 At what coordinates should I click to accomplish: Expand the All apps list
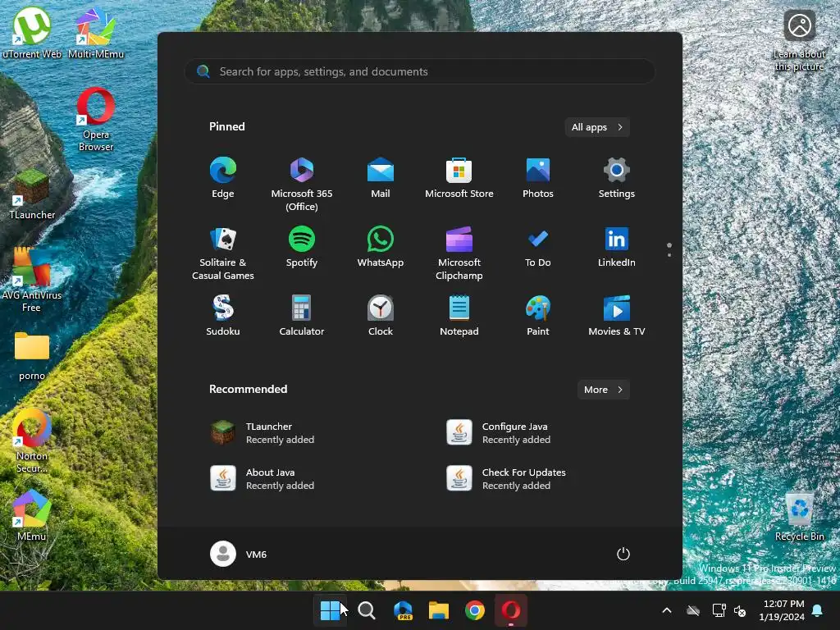(x=597, y=127)
